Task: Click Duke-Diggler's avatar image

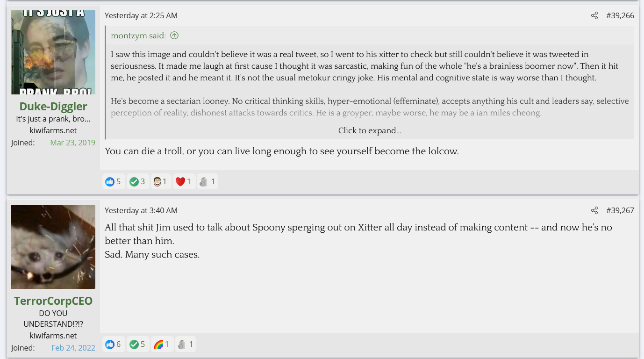Action: [53, 52]
